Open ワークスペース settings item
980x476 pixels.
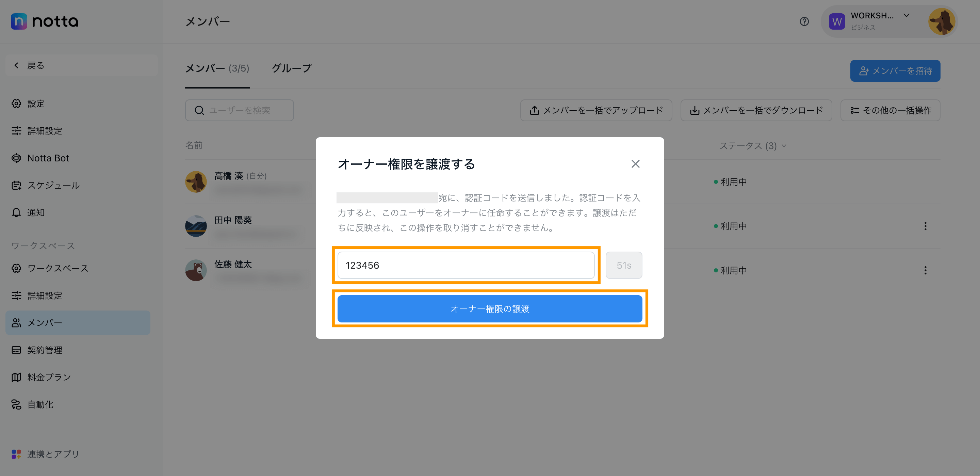tap(78, 268)
